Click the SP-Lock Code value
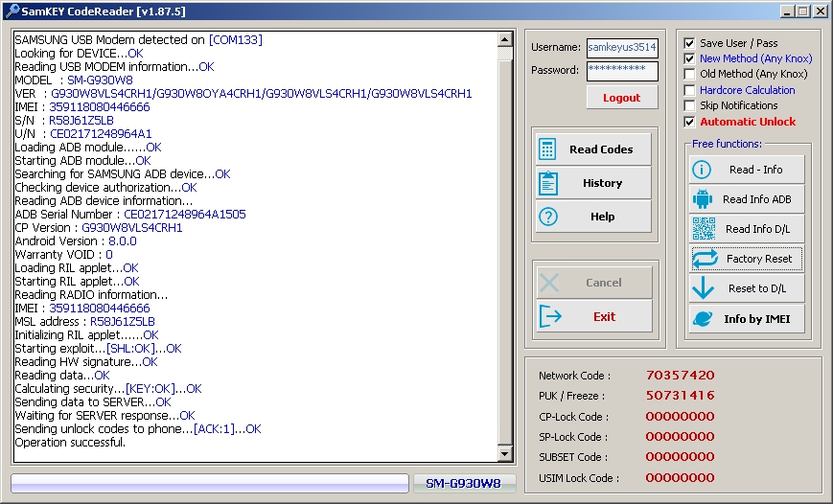The height and width of the screenshot is (504, 833). tap(680, 437)
